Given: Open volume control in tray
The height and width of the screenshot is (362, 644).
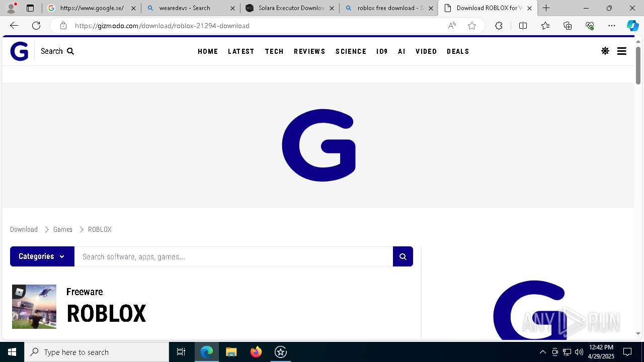Looking at the screenshot, I should coord(579,352).
